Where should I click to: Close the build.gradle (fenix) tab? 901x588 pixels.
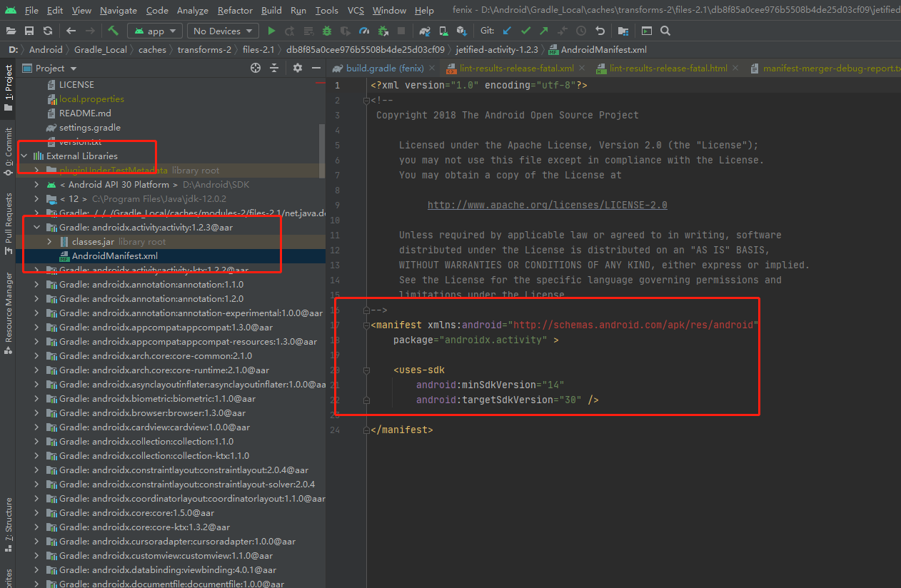coord(432,68)
